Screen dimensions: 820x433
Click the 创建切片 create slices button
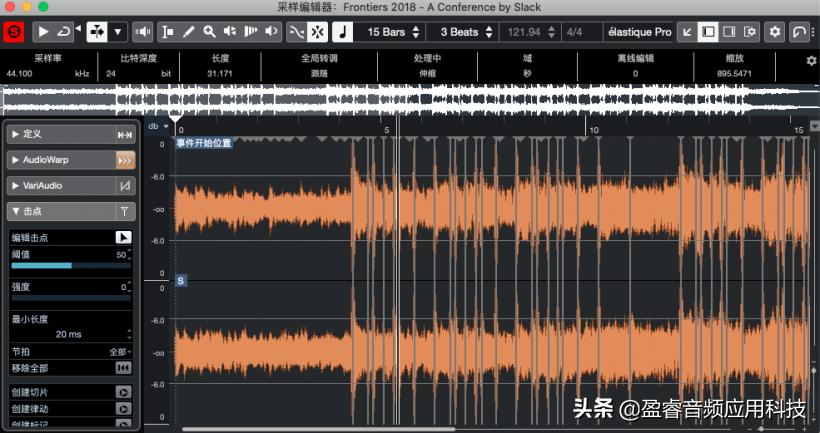(123, 392)
